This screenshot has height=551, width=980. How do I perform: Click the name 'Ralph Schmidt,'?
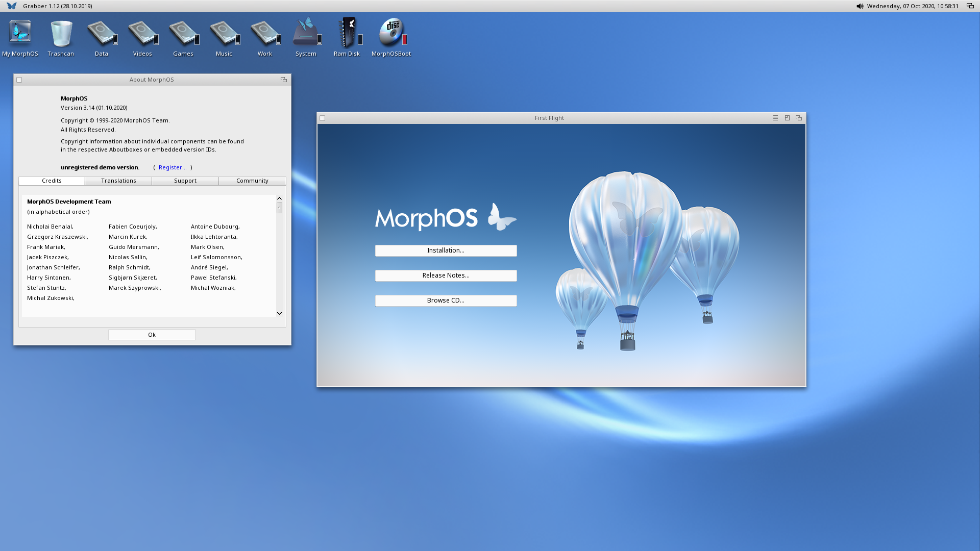coord(130,267)
